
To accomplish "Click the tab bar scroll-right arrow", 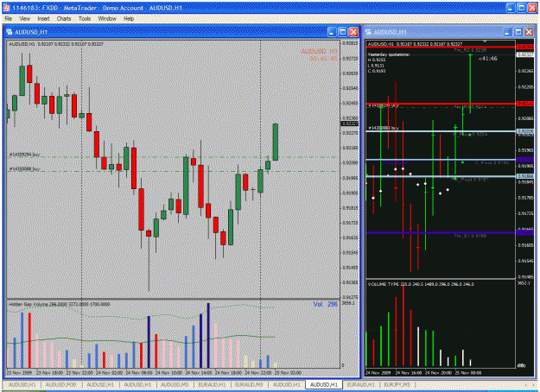I will (x=533, y=384).
